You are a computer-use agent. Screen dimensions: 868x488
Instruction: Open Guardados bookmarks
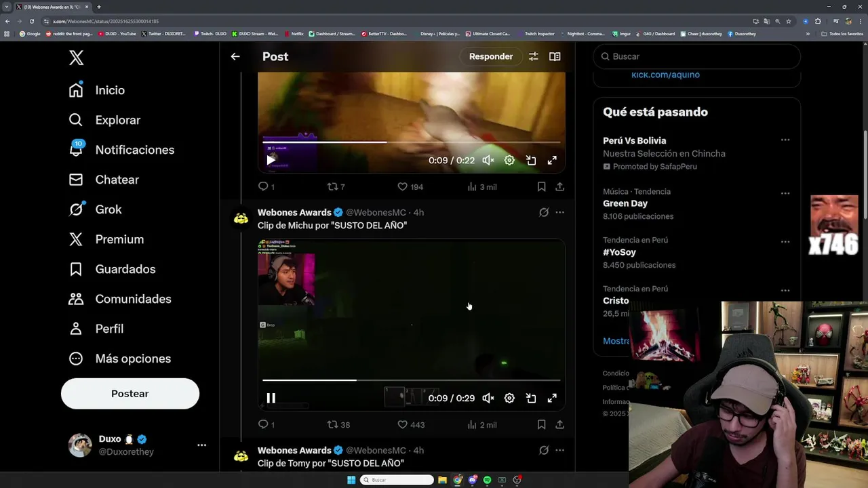112,269
